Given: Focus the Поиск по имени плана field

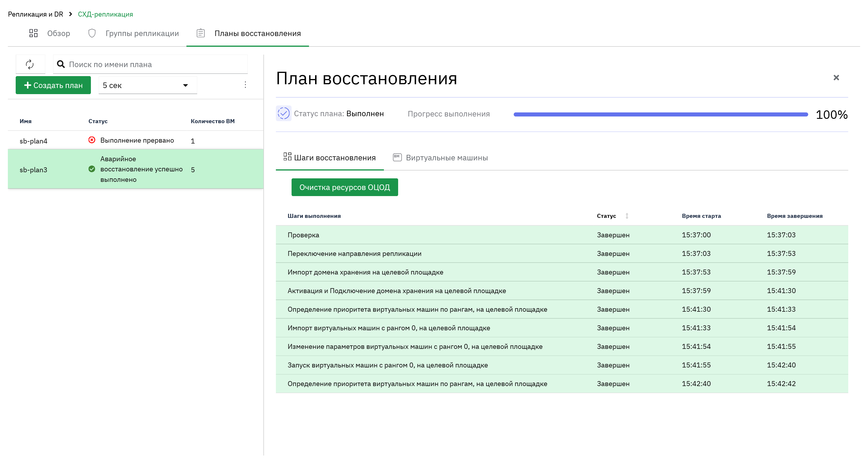Looking at the screenshot, I should tap(150, 64).
